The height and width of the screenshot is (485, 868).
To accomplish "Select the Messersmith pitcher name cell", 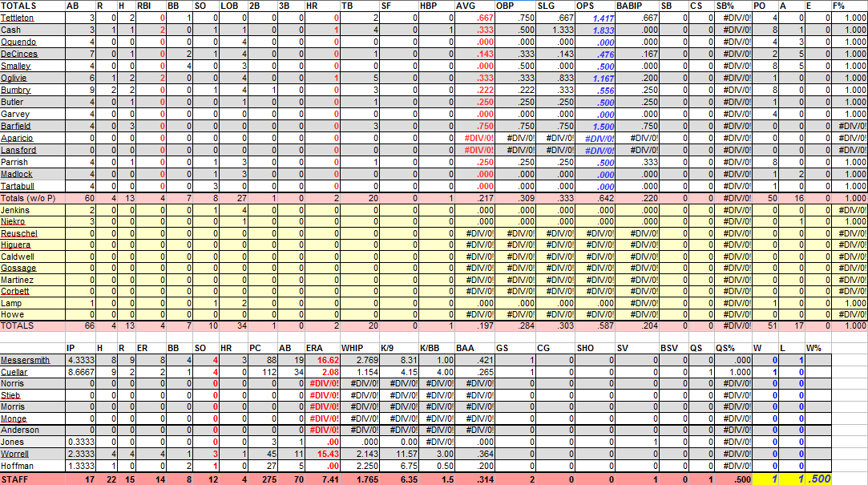I will coord(33,361).
